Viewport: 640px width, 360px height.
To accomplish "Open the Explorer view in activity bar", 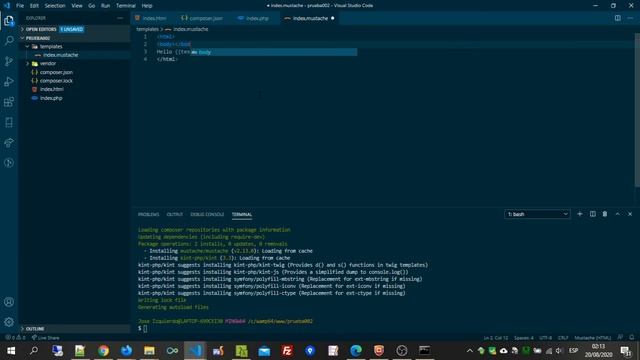I will (9, 21).
